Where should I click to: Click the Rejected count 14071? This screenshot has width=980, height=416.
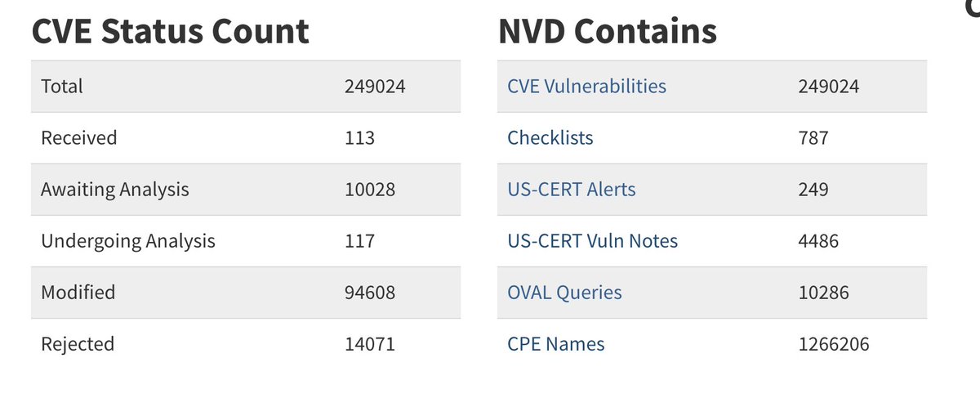click(x=370, y=344)
